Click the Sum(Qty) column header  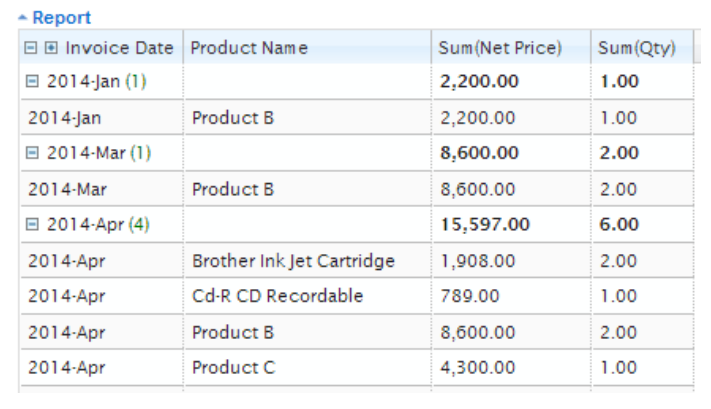pyautogui.click(x=636, y=48)
